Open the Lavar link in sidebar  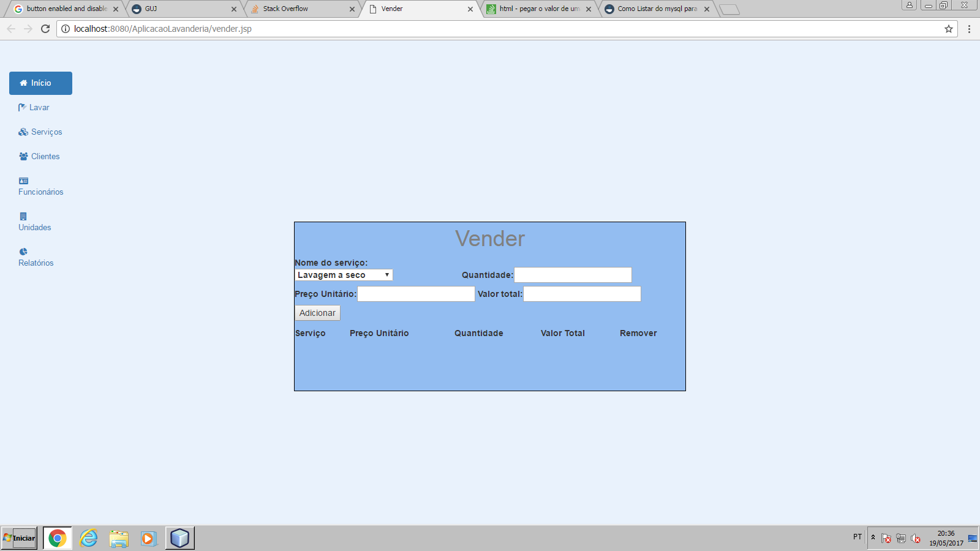[39, 108]
